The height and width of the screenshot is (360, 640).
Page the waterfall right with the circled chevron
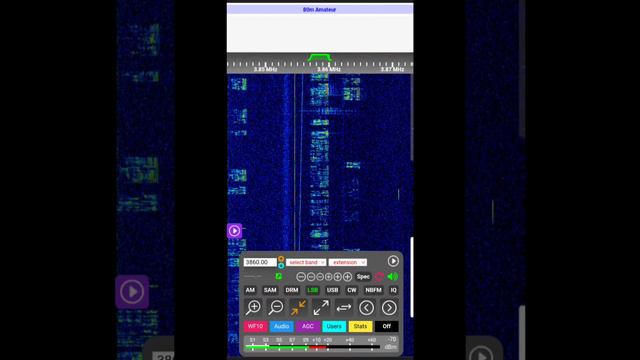(389, 307)
